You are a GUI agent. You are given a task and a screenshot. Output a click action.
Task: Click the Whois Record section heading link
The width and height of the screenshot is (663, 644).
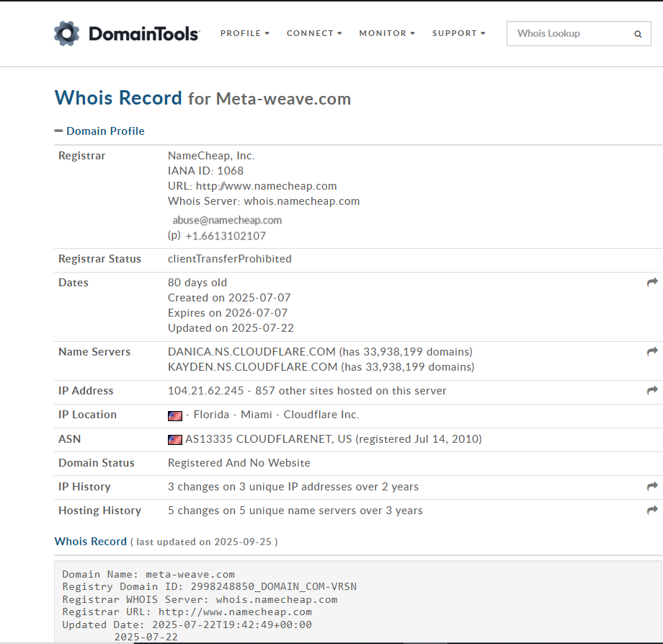[91, 542]
